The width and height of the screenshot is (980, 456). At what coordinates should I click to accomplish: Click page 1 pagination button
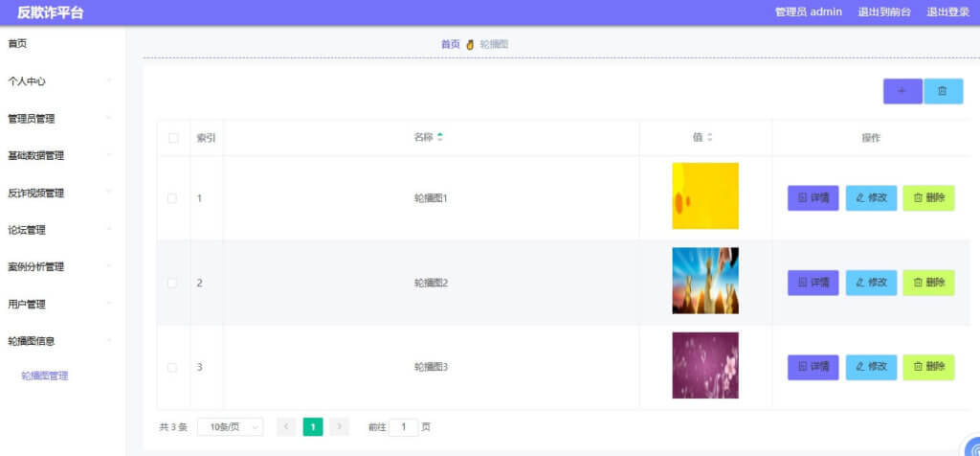point(313,426)
